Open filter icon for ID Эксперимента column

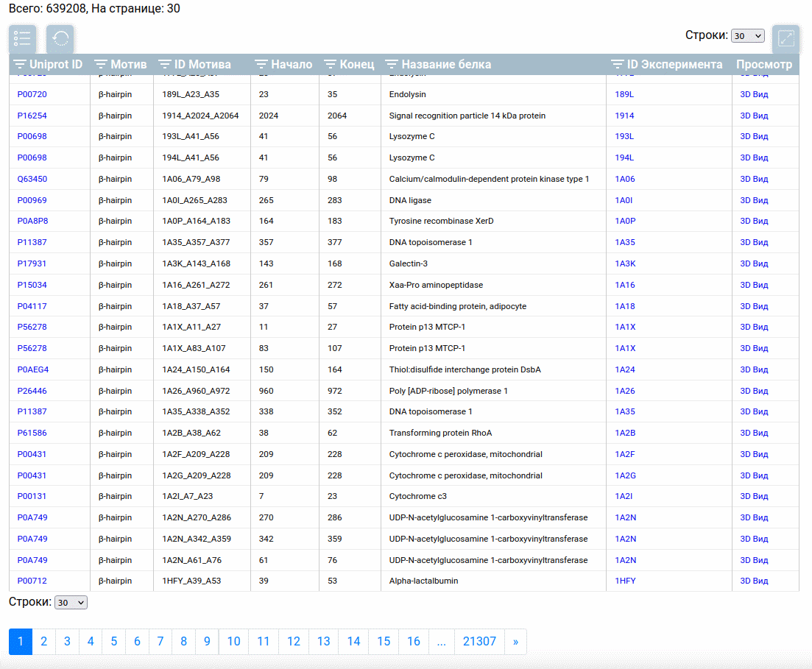(x=618, y=64)
